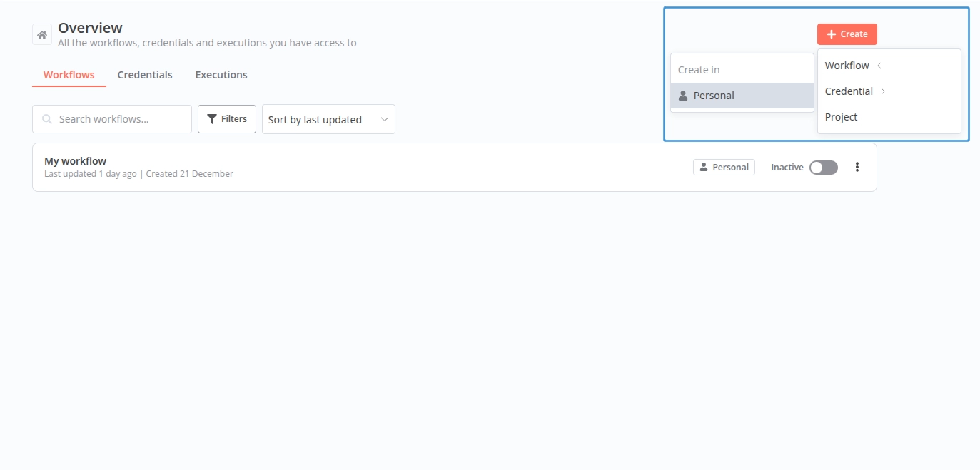980x470 pixels.
Task: Select Workflow in the Create menu
Action: tap(889, 66)
